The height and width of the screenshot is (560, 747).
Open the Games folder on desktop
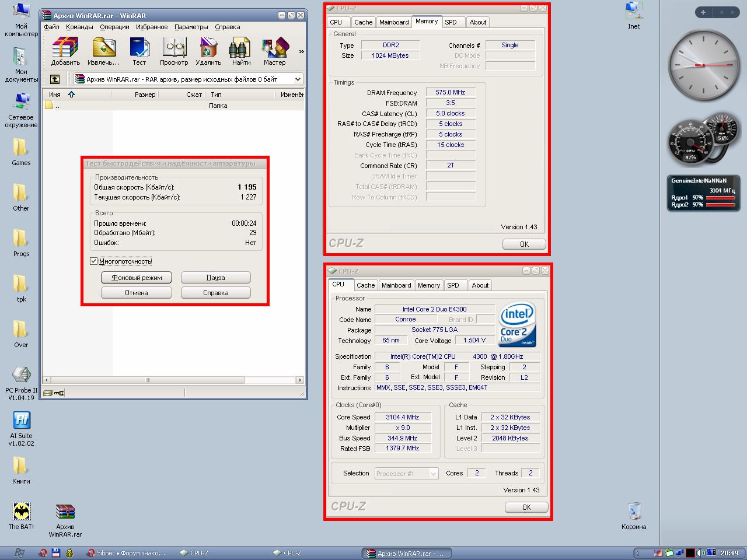(21, 152)
